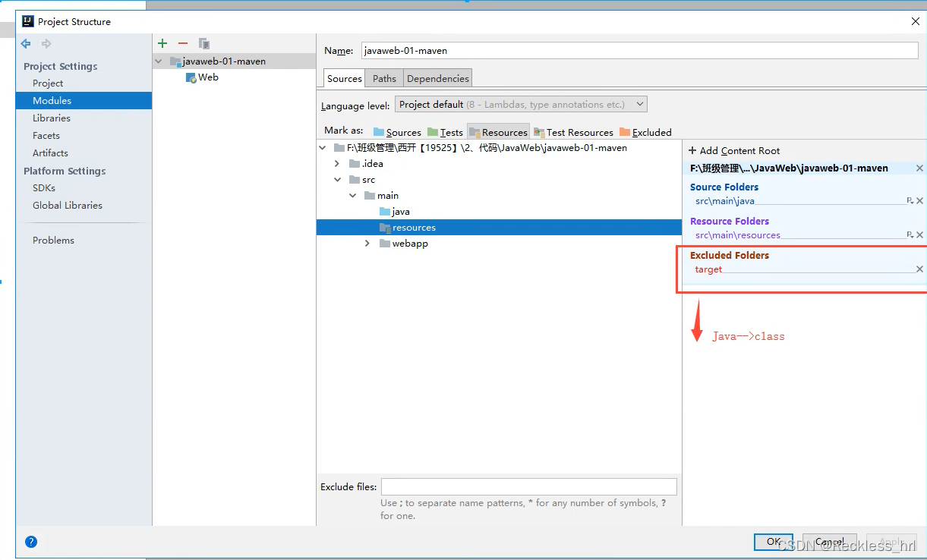
Task: Click the src\main\resources entry
Action: 738,235
